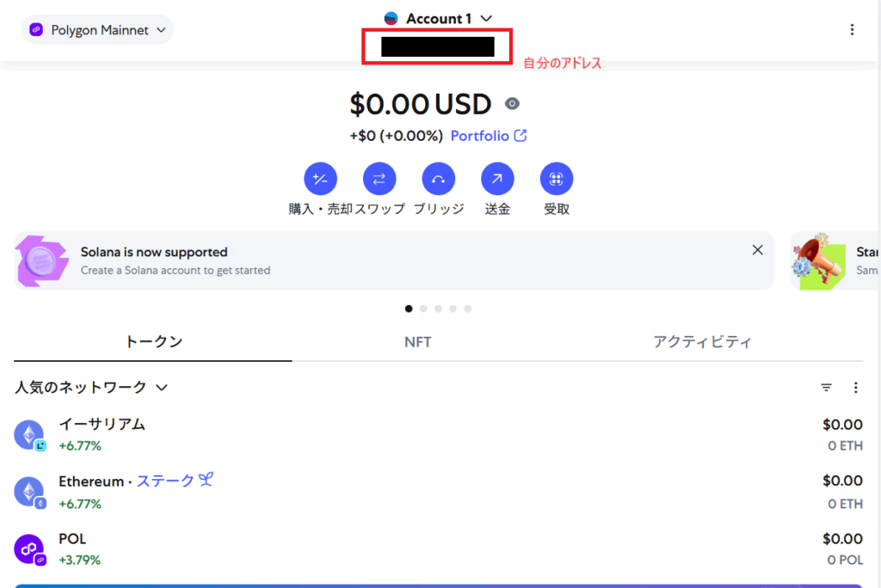Select the イーサリアム token row
Image resolution: width=881 pixels, height=588 pixels.
click(x=438, y=434)
